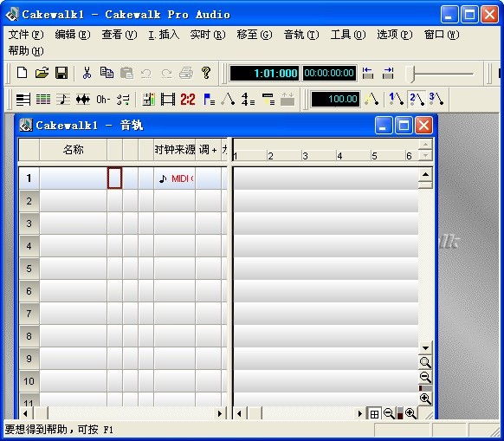The image size is (504, 441).
Task: Open the Audio waveform view icon
Action: (x=83, y=99)
